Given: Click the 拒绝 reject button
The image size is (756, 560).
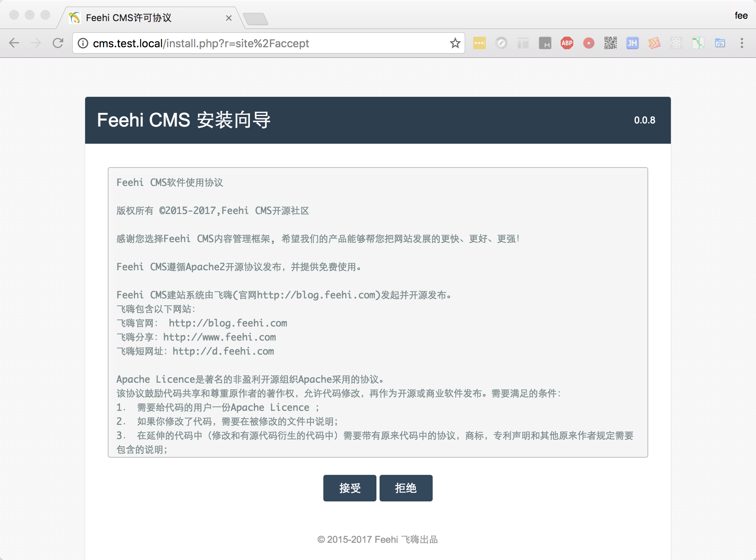Looking at the screenshot, I should click(406, 488).
